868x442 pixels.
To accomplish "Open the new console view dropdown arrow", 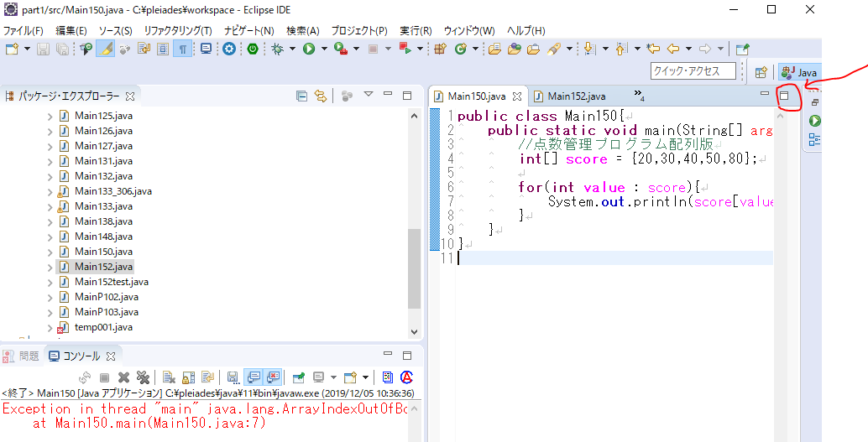I will tap(365, 377).
